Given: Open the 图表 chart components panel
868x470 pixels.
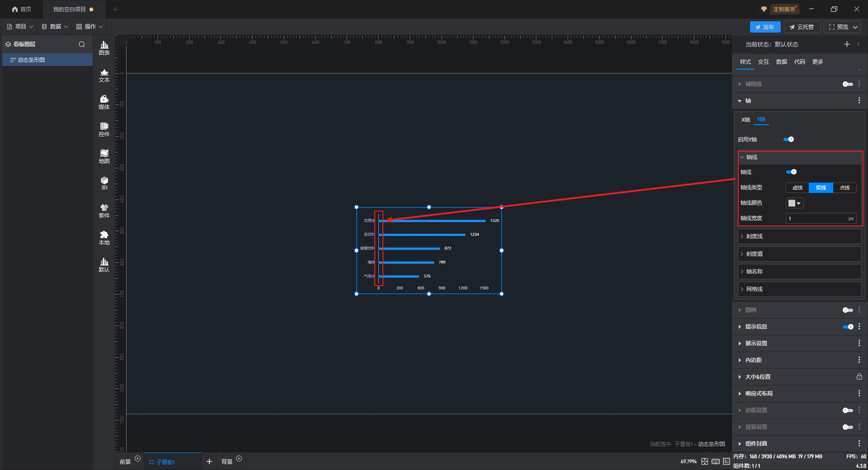Looking at the screenshot, I should tap(104, 48).
